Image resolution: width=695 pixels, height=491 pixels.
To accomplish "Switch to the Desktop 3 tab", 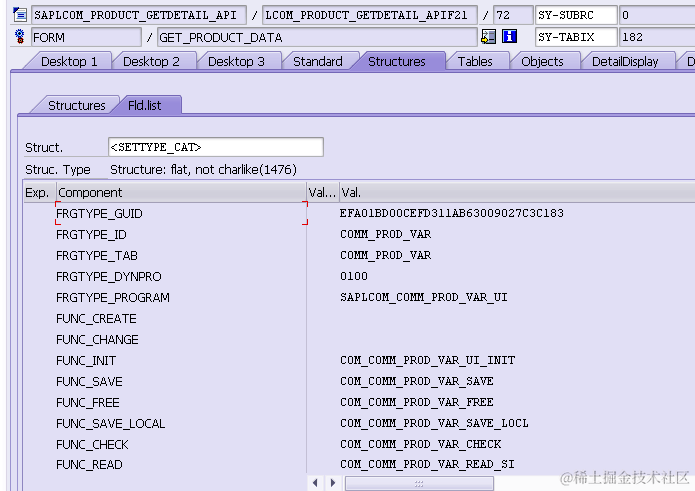I will (x=236, y=61).
